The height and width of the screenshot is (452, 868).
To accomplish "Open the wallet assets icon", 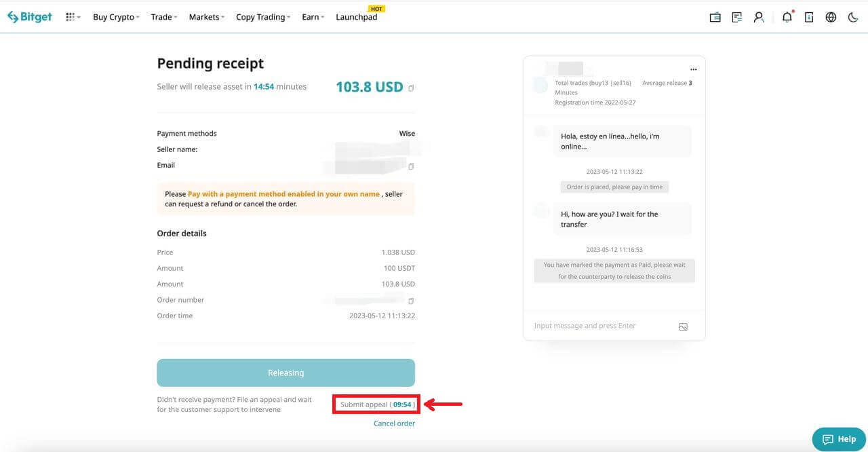I will (x=715, y=18).
